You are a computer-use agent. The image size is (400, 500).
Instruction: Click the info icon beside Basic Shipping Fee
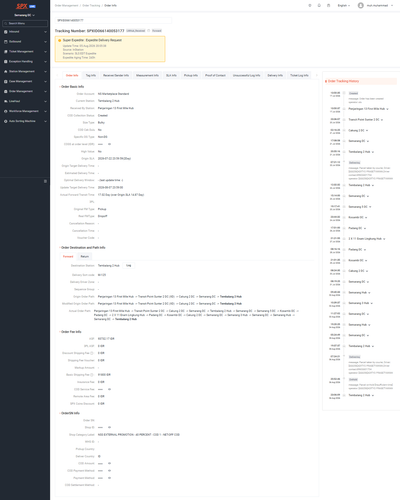coord(92,375)
